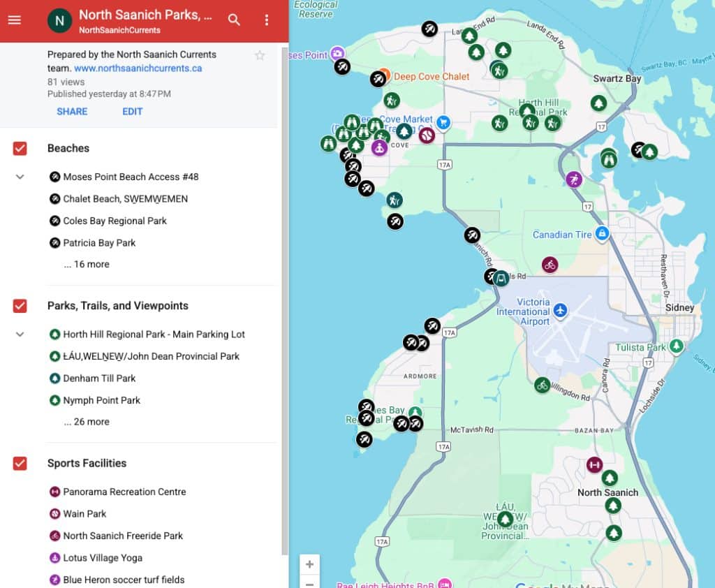715x588 pixels.
Task: Zoom in with the plus button
Action: [x=309, y=564]
